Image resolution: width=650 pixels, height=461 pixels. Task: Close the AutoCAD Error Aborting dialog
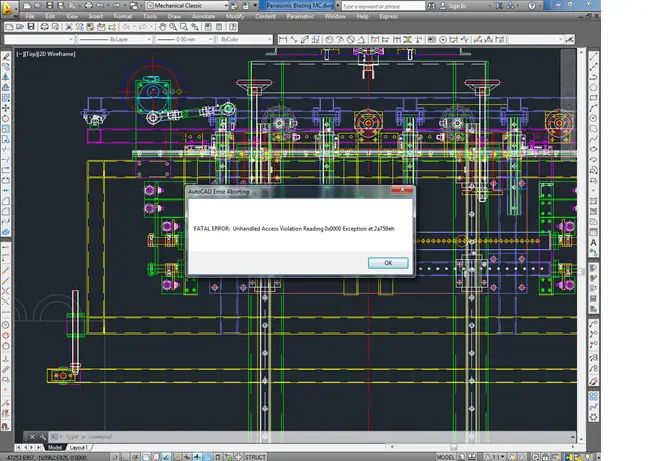coord(402,190)
